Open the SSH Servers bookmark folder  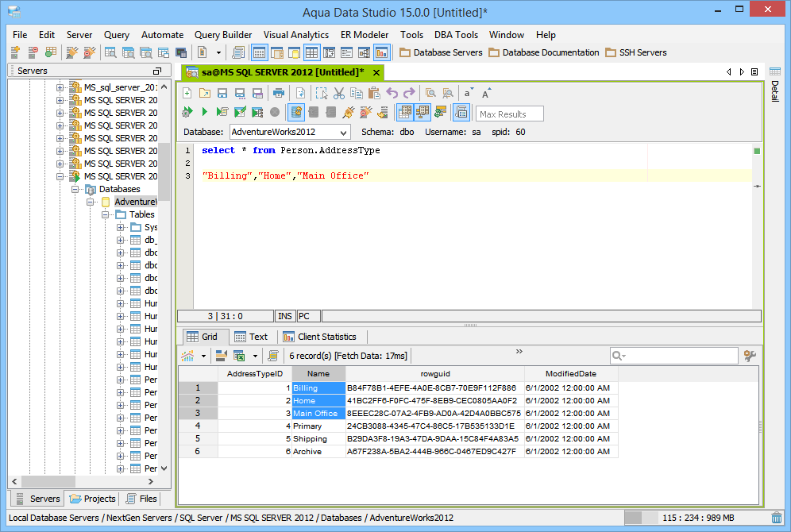[636, 52]
